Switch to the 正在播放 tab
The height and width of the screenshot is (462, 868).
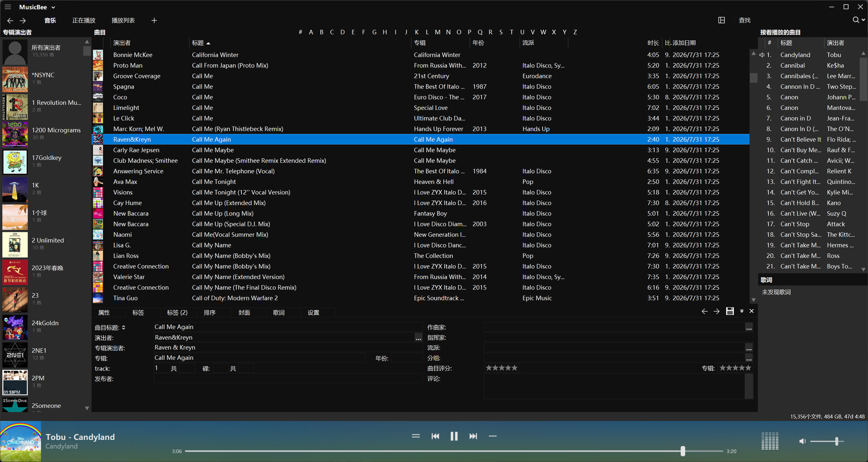[x=84, y=20]
